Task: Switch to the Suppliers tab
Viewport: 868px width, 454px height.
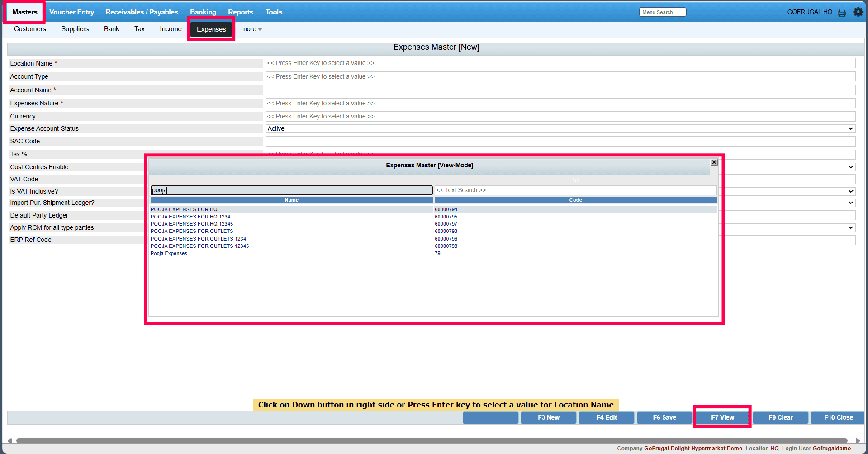Action: coord(75,29)
